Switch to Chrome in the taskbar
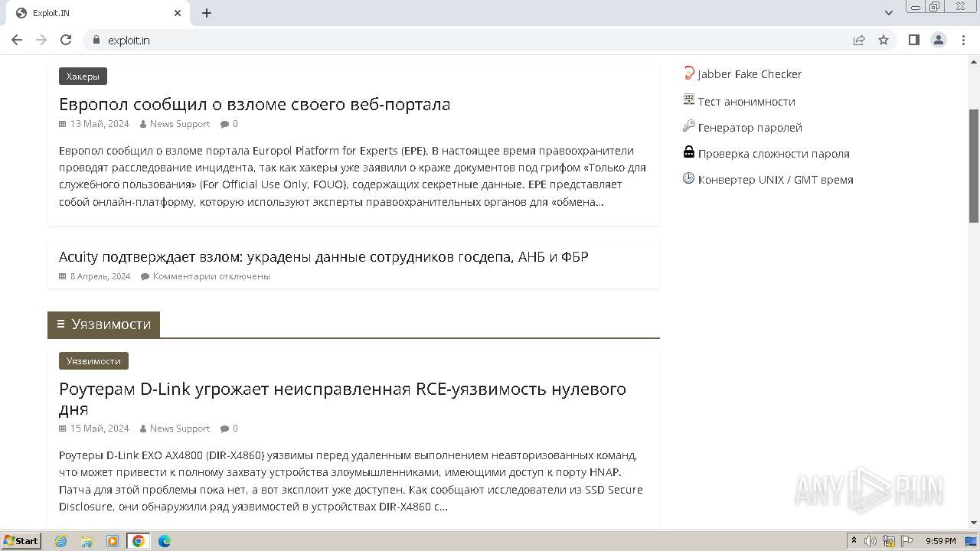 click(x=139, y=541)
